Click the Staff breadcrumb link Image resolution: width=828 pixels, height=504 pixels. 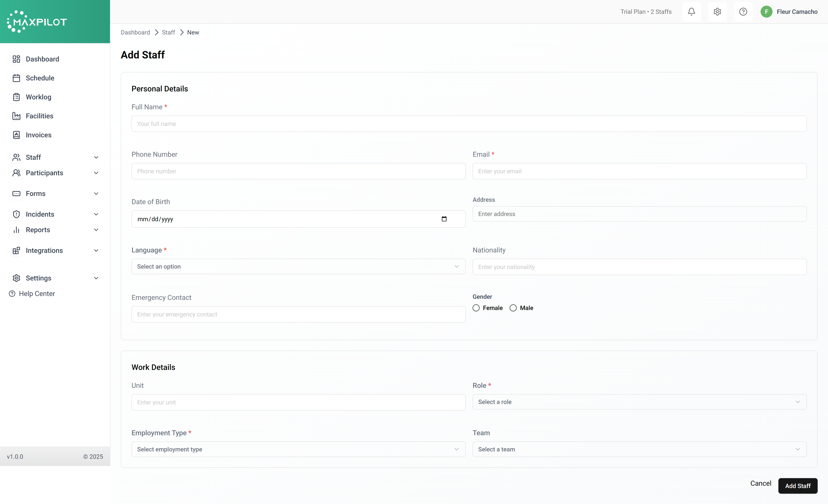tap(168, 33)
